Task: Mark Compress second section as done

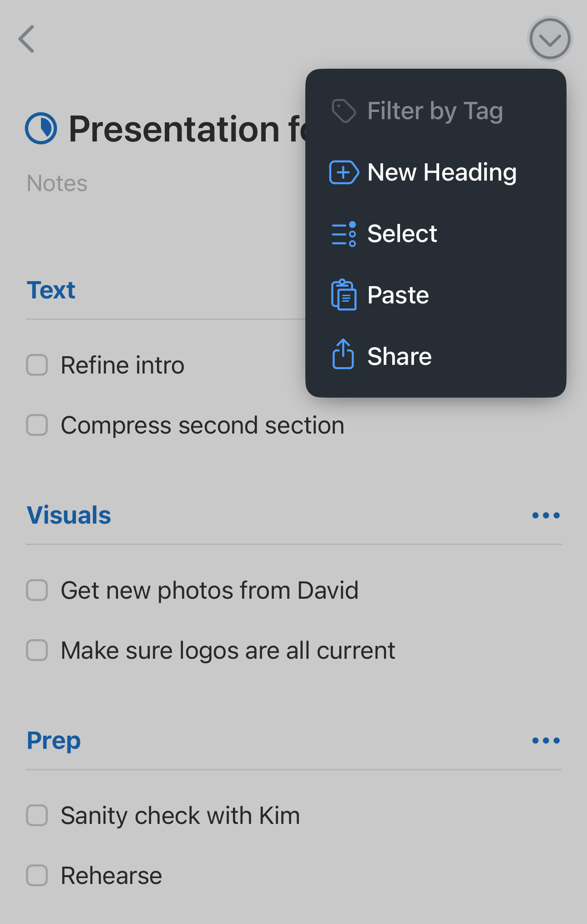Action: point(37,425)
